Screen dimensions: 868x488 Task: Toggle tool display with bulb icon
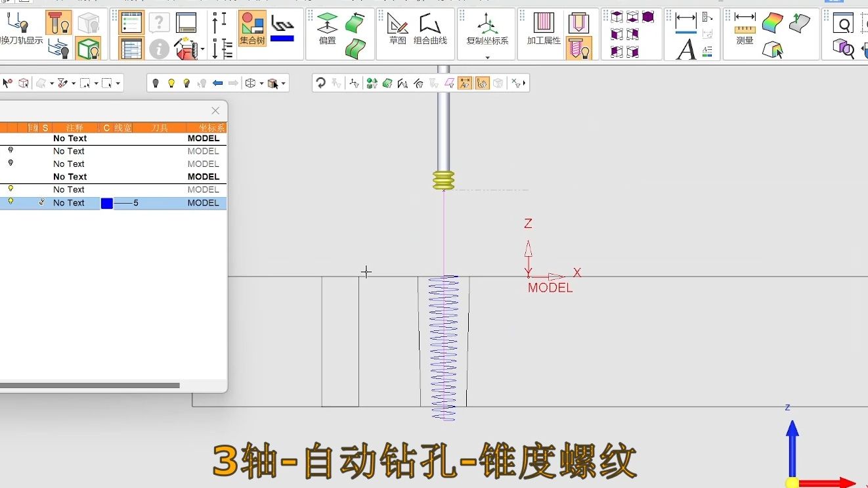[x=58, y=23]
